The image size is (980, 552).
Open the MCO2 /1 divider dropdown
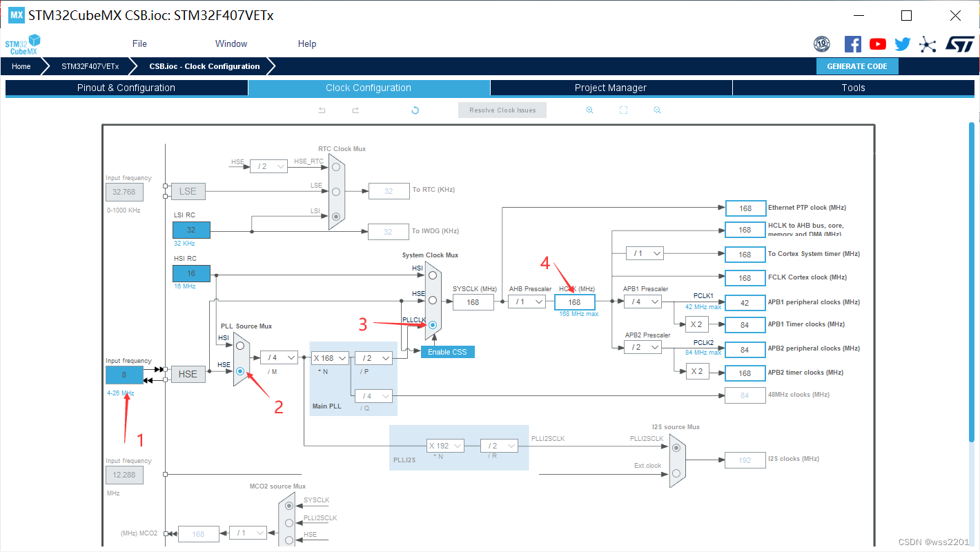[248, 533]
